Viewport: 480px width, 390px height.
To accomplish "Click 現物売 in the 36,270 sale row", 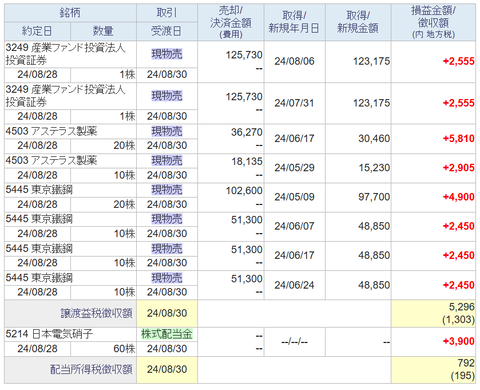I will click(x=167, y=131).
